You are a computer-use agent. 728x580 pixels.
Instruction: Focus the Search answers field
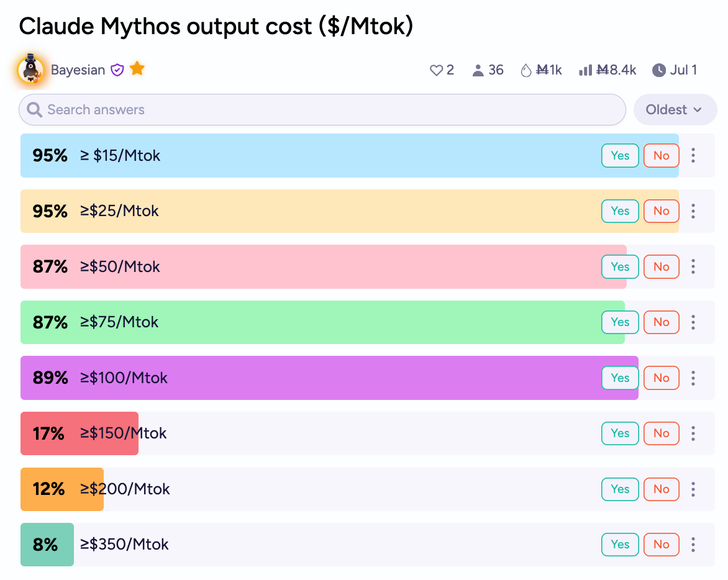(x=322, y=110)
